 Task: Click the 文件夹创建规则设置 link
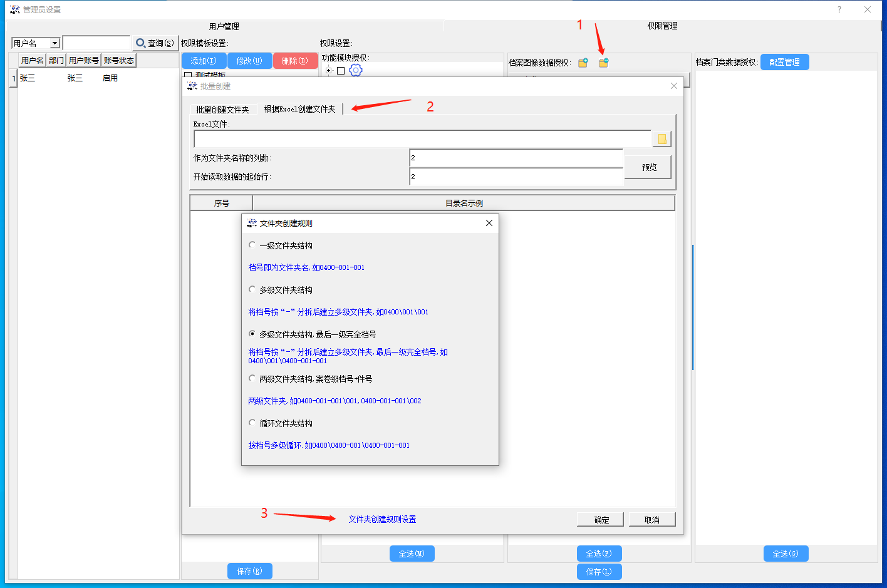[x=382, y=519]
